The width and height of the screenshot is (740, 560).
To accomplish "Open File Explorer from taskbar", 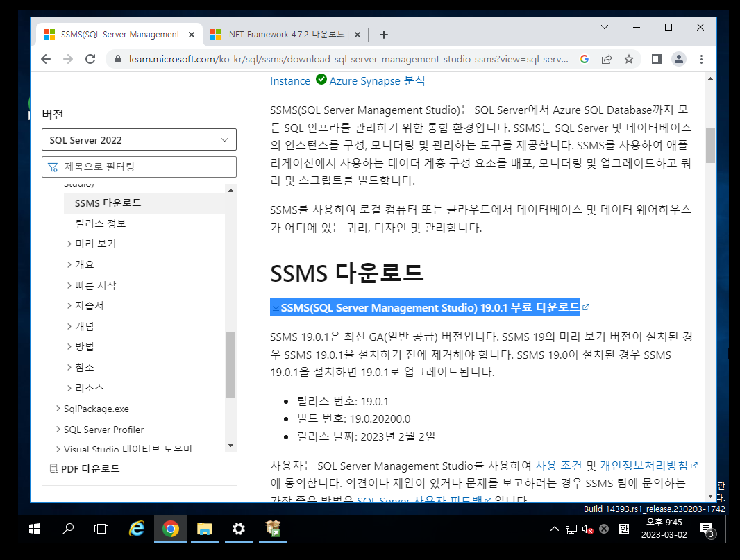I will [204, 529].
